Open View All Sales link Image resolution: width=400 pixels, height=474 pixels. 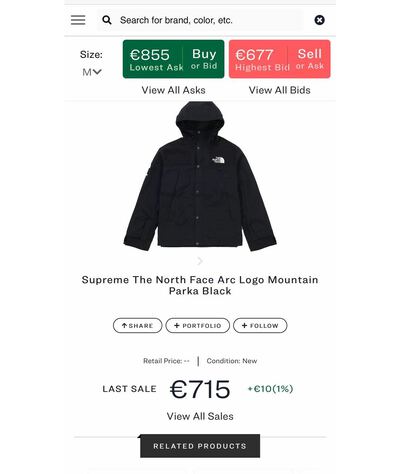[200, 416]
